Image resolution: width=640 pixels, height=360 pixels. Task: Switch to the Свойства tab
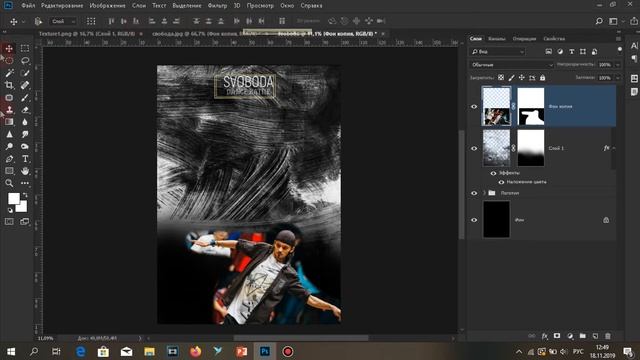coord(554,39)
